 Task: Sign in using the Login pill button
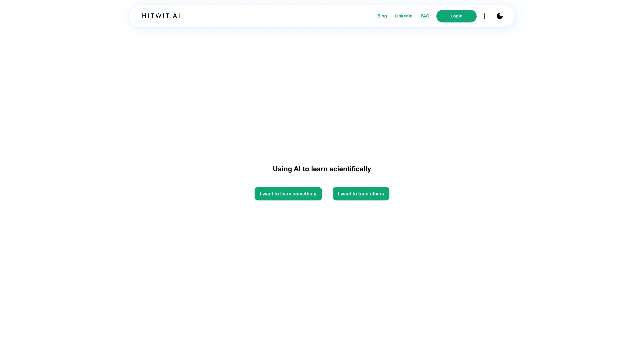pos(456,16)
